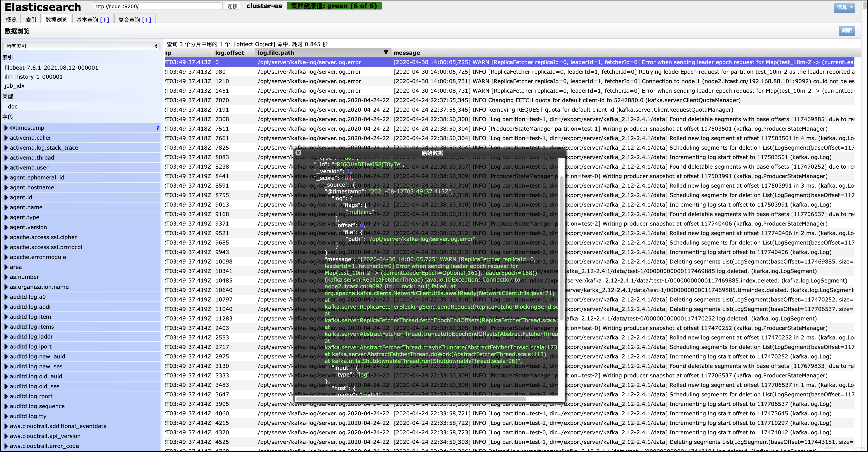Viewport: 868px width, 452px height.
Task: Click the vertical scrollbar in 原始数据 popup
Action: (561, 248)
